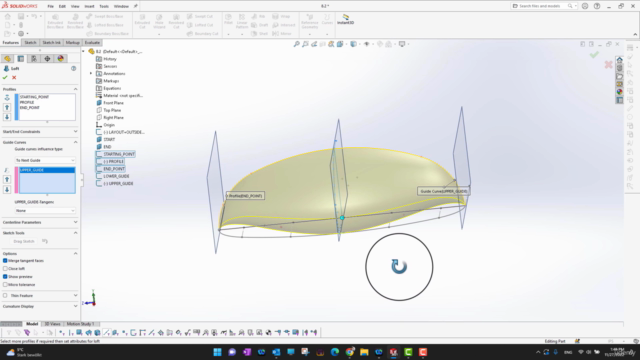Open Windows Start menu

pos(217,352)
